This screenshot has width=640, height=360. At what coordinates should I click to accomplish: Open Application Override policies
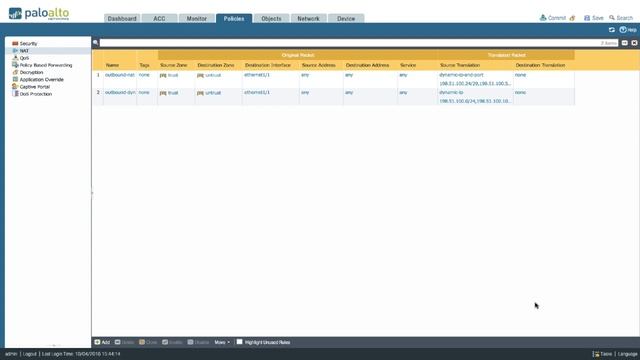[41, 80]
